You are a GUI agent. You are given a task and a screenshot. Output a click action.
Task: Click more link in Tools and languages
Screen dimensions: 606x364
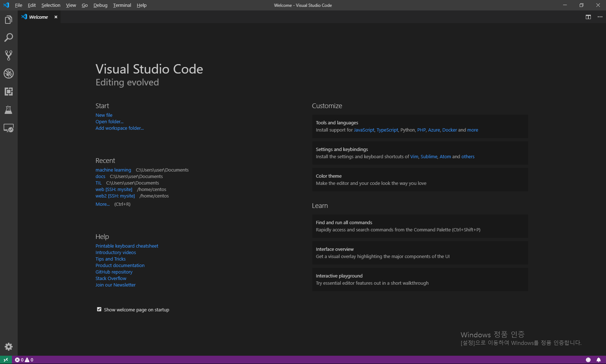[473, 130]
